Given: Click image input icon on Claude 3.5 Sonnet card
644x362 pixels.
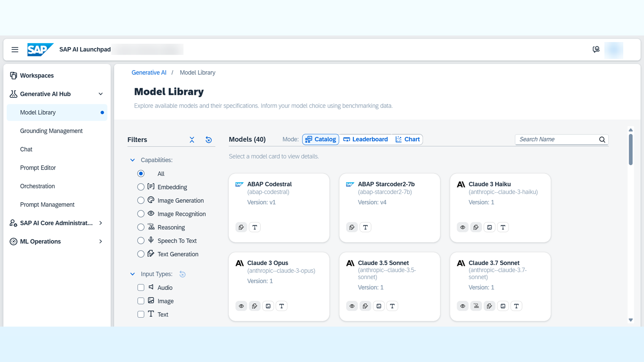Looking at the screenshot, I should tap(379, 306).
